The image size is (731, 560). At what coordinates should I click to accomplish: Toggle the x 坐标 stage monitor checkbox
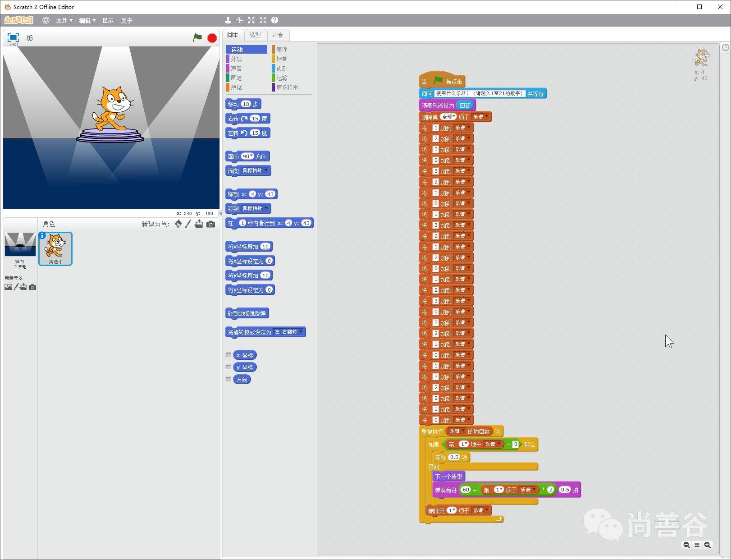pos(228,355)
